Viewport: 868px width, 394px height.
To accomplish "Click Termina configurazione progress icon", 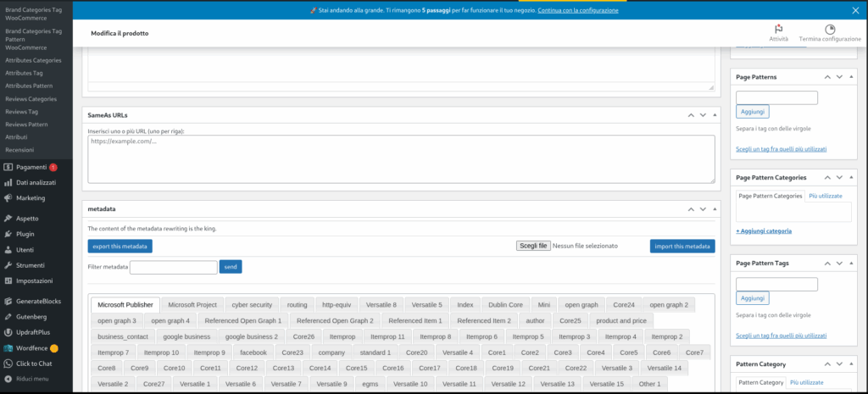I will coord(830,30).
